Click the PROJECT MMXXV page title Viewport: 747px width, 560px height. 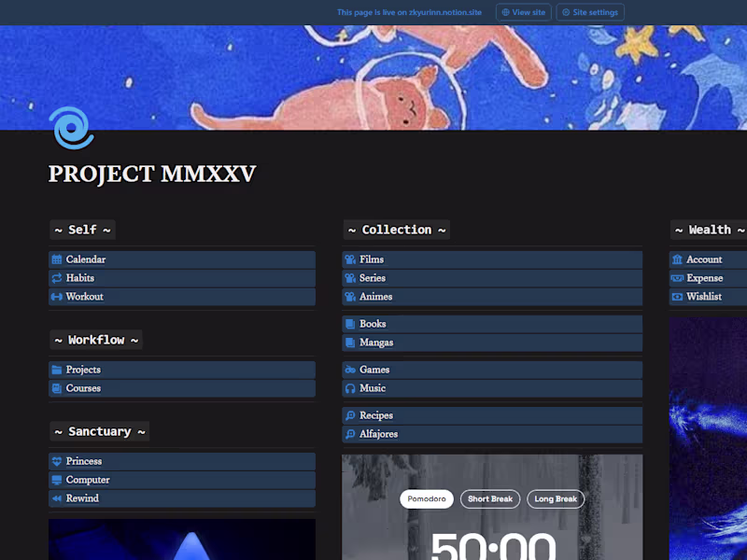tap(152, 174)
